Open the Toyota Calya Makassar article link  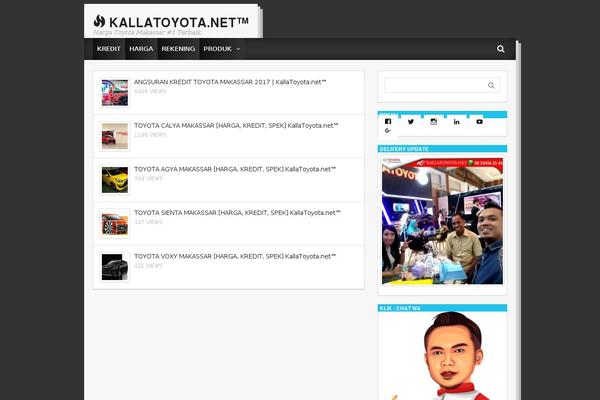pyautogui.click(x=236, y=126)
